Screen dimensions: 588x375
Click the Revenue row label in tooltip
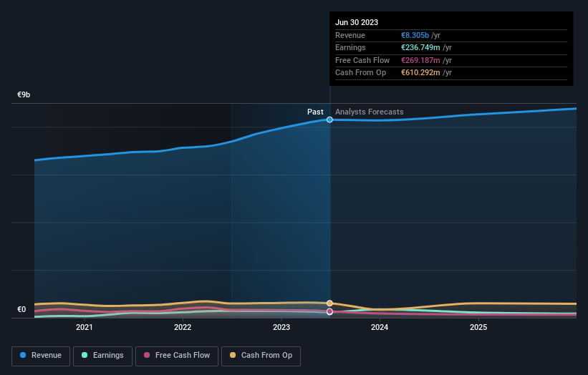click(x=350, y=35)
